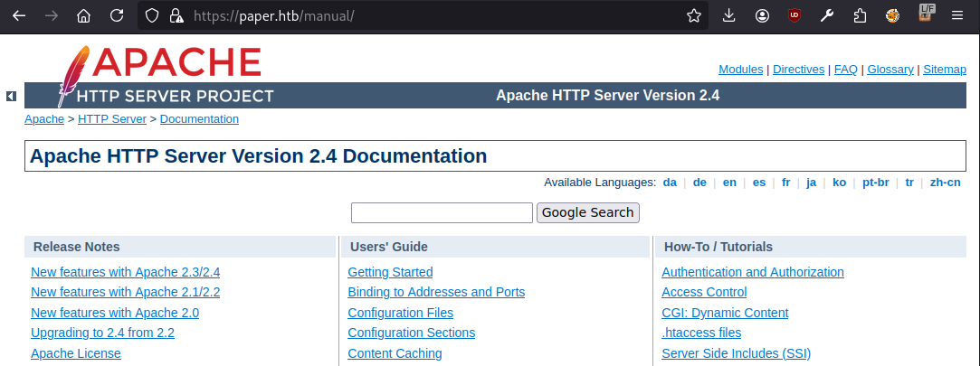
Task: Open Authentication and Authorization how-to
Action: click(752, 272)
